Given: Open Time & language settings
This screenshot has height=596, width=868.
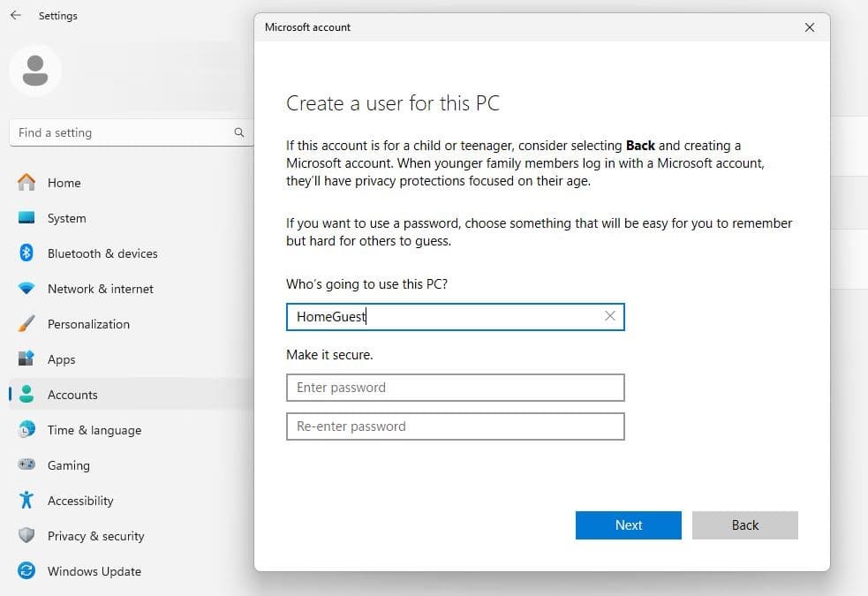Looking at the screenshot, I should coord(94,430).
